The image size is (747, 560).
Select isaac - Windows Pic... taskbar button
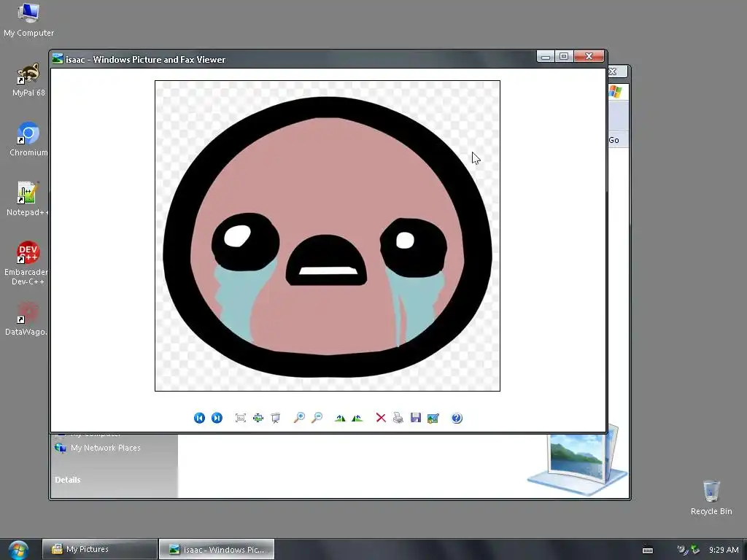(x=217, y=549)
